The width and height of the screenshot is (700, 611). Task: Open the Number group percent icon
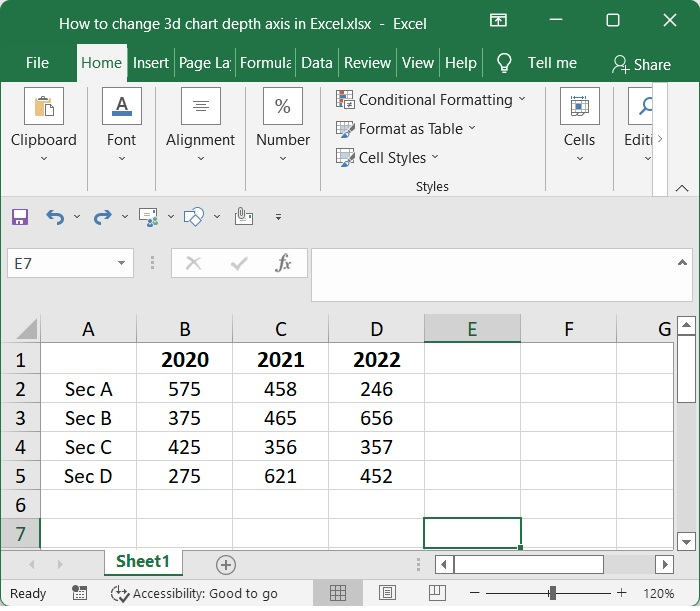pos(283,106)
